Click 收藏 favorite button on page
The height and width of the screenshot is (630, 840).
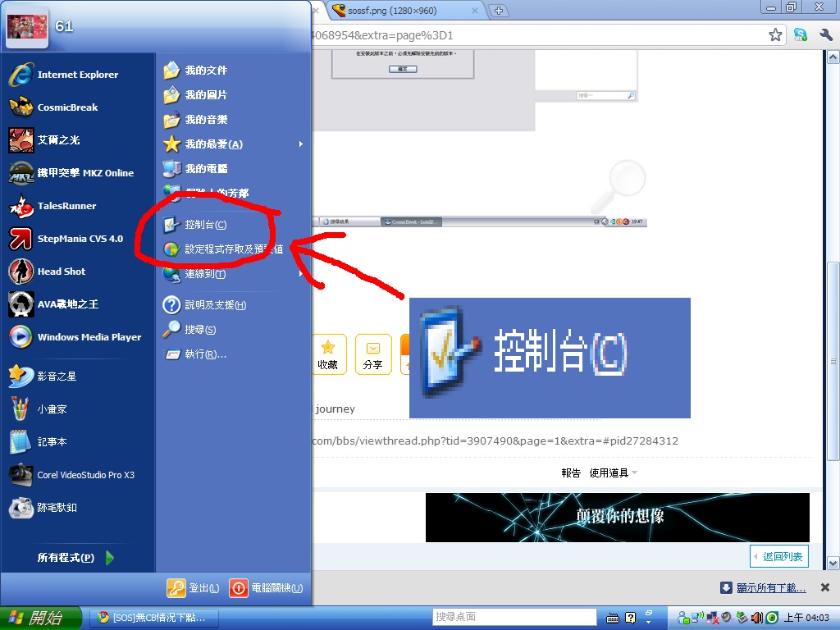[x=328, y=354]
